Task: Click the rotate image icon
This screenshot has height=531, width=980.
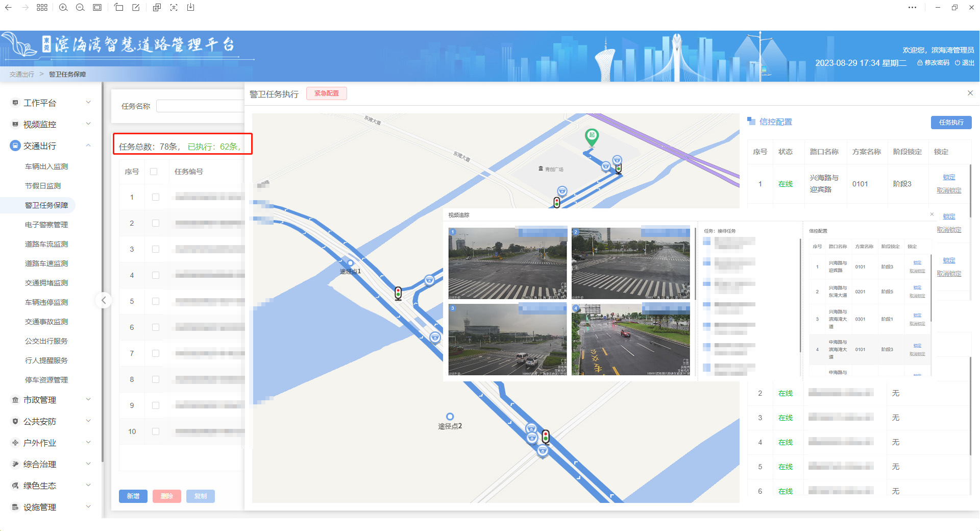Action: 118,8
